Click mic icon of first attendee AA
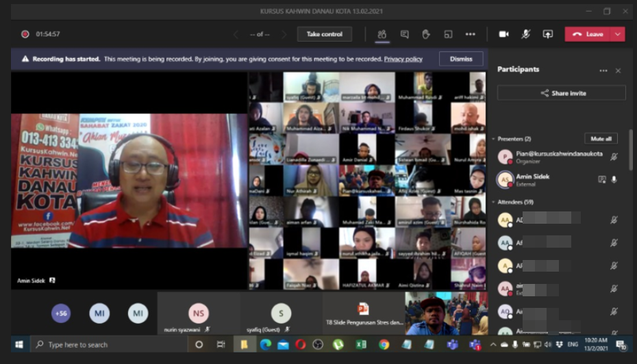Image resolution: width=637 pixels, height=364 pixels. 614,220
